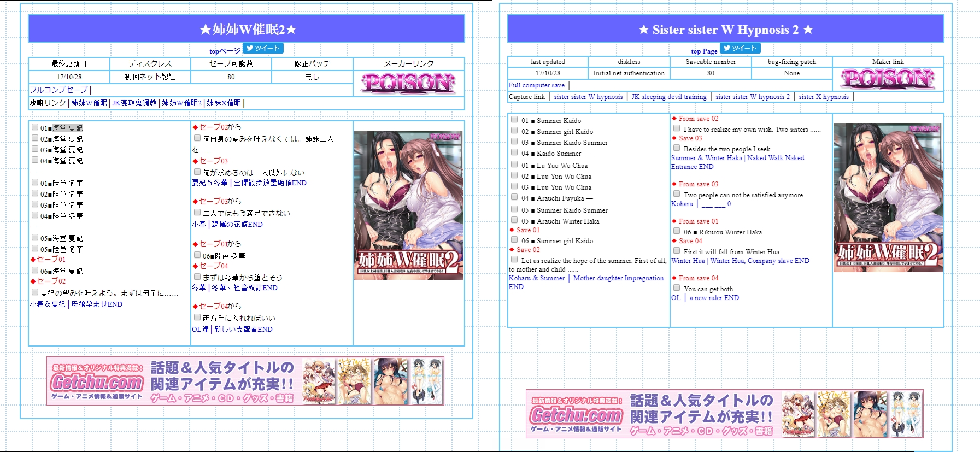Click the Getchu.com banner on the Japanese page
Screen dimensions: 980x452
pos(245,381)
